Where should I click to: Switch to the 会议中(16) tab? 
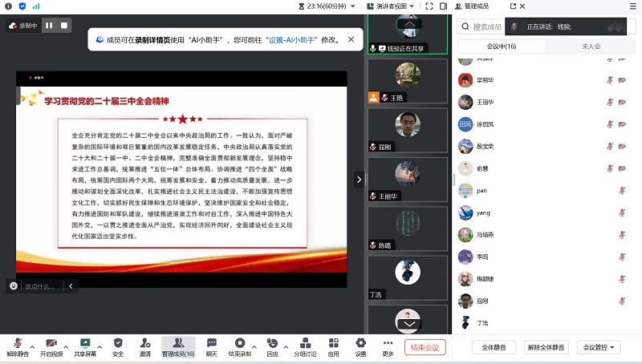(501, 47)
